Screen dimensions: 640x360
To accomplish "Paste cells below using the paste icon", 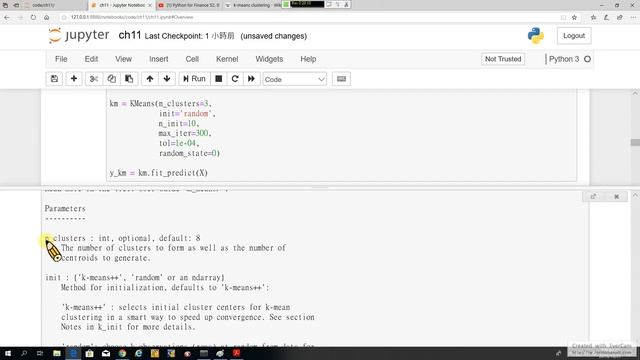I will click(129, 79).
